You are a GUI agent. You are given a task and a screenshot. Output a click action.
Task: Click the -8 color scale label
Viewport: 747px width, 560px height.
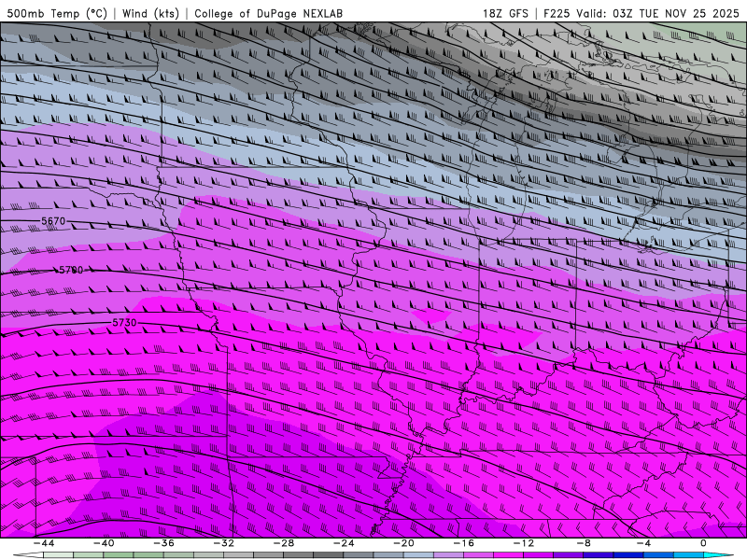click(x=584, y=543)
